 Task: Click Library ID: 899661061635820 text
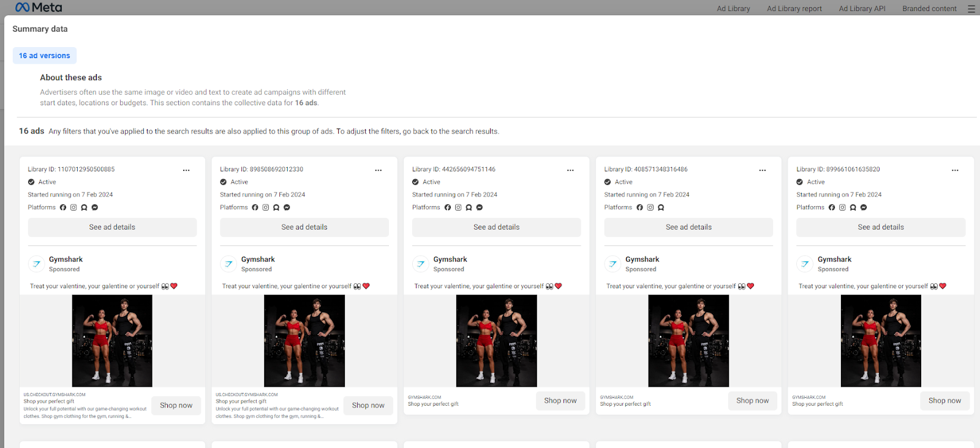tap(838, 170)
